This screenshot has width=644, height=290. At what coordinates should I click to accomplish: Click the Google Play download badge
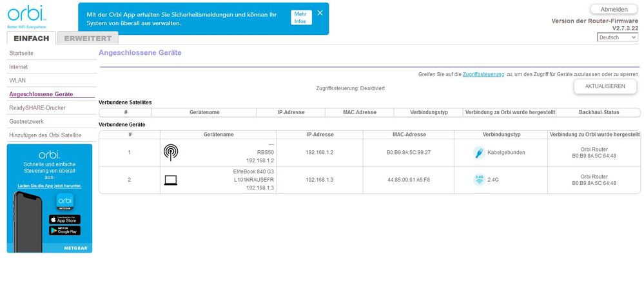(x=64, y=231)
